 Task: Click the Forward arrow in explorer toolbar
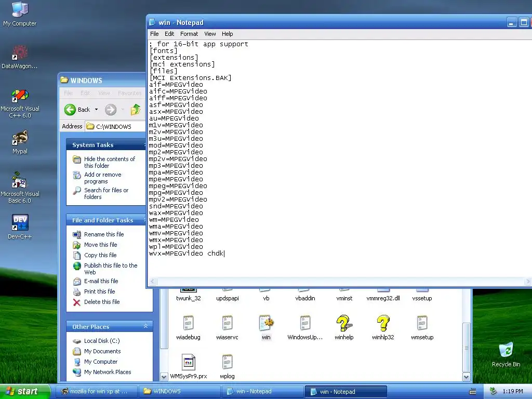click(x=111, y=110)
